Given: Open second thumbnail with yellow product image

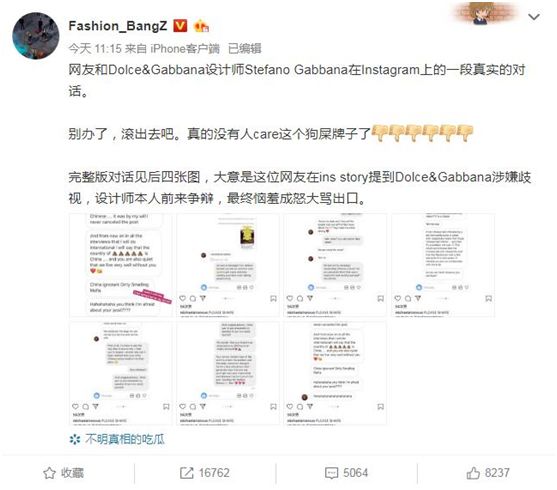Looking at the screenshot, I should tap(228, 265).
